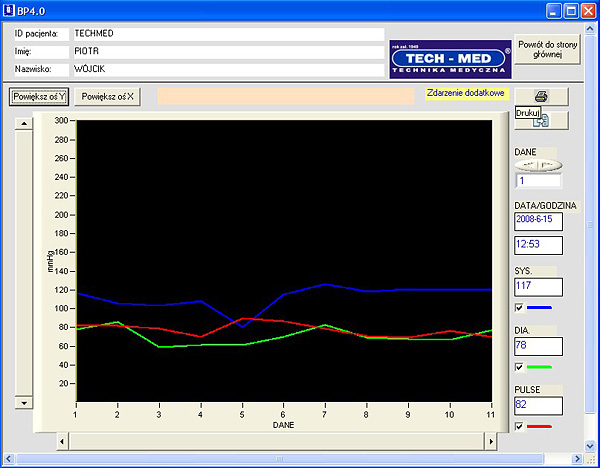The height and width of the screenshot is (468, 600).
Task: Click the PULSE value field 82
Action: (x=538, y=406)
